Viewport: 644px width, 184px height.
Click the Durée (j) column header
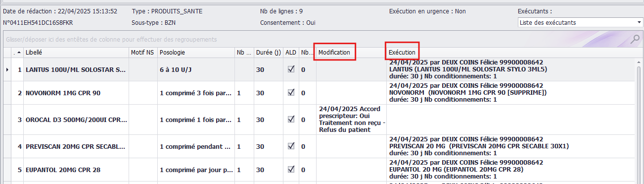[x=269, y=52]
